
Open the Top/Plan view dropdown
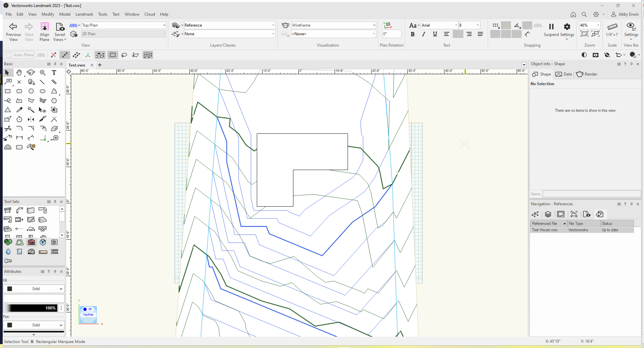tap(124, 25)
